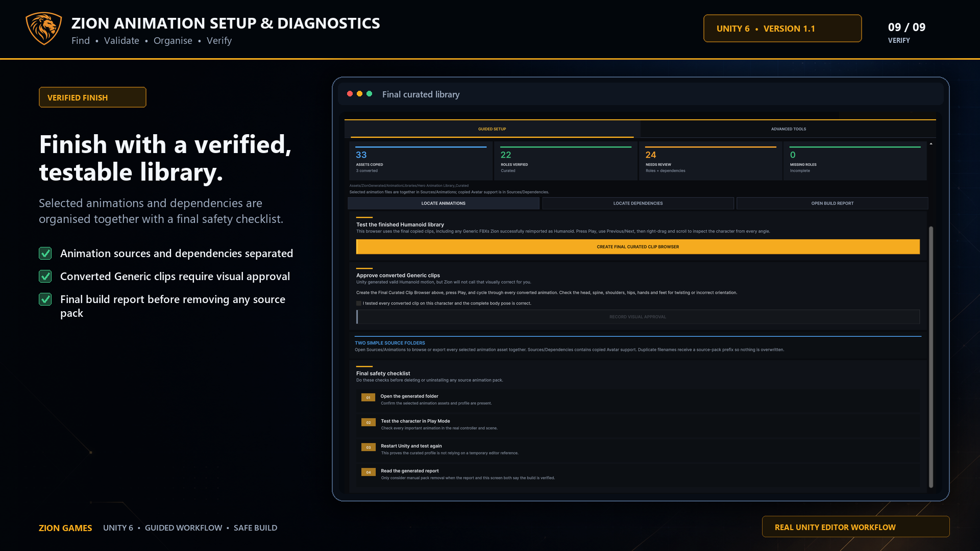Click the Verified Finish badge
980x551 pixels.
(x=92, y=97)
